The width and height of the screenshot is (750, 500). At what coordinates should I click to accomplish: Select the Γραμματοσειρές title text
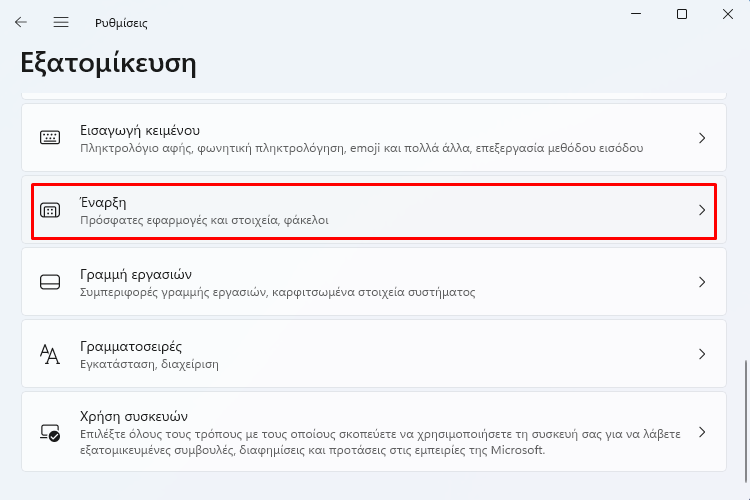click(x=131, y=346)
